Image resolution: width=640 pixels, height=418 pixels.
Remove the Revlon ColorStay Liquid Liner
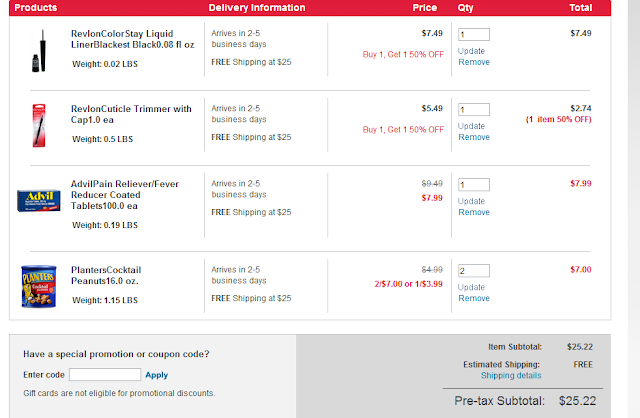coord(474,62)
